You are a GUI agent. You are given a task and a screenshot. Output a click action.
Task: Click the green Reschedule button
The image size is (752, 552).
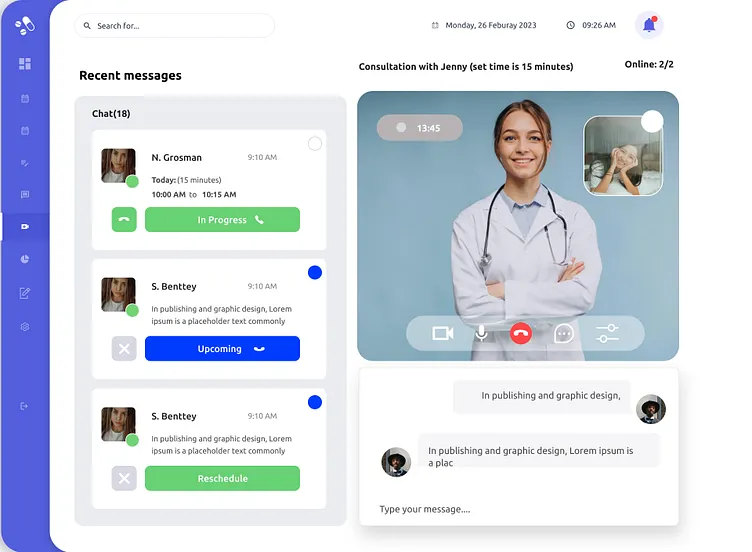point(223,478)
